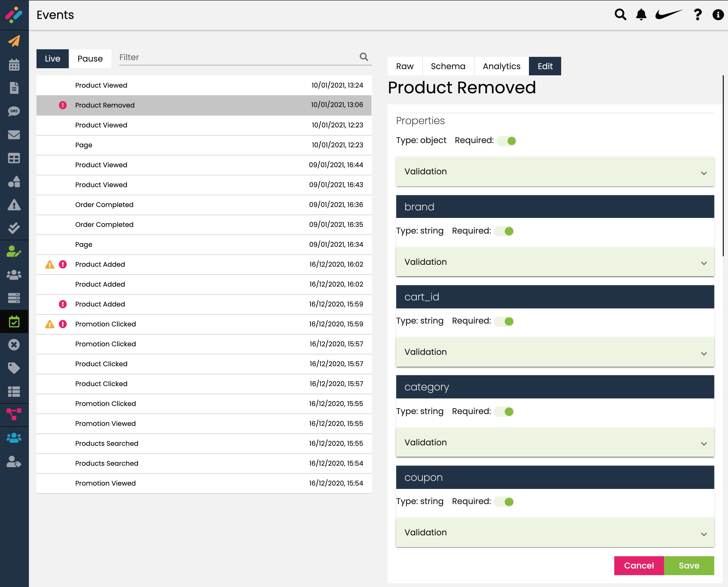Expand the Validation section under category
The width and height of the screenshot is (728, 587).
[x=555, y=443]
